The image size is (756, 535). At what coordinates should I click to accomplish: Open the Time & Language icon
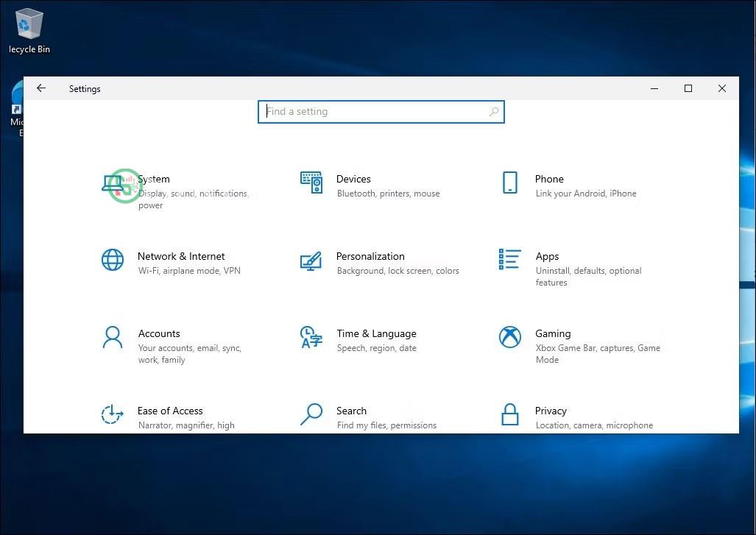click(x=311, y=337)
